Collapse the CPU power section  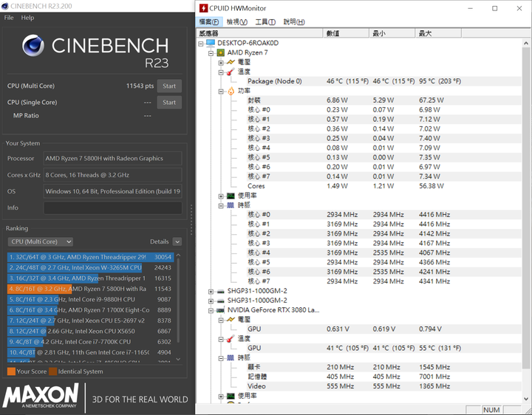tap(221, 91)
